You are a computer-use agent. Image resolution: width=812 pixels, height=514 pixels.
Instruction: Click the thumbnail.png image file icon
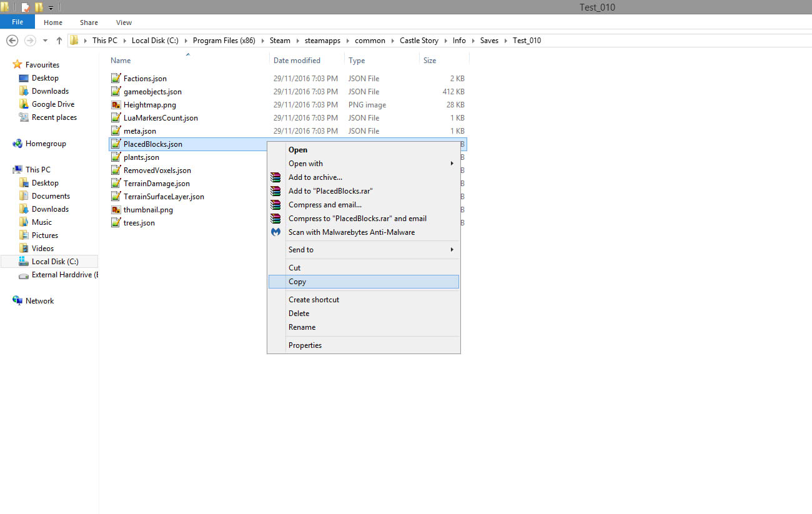tap(116, 210)
